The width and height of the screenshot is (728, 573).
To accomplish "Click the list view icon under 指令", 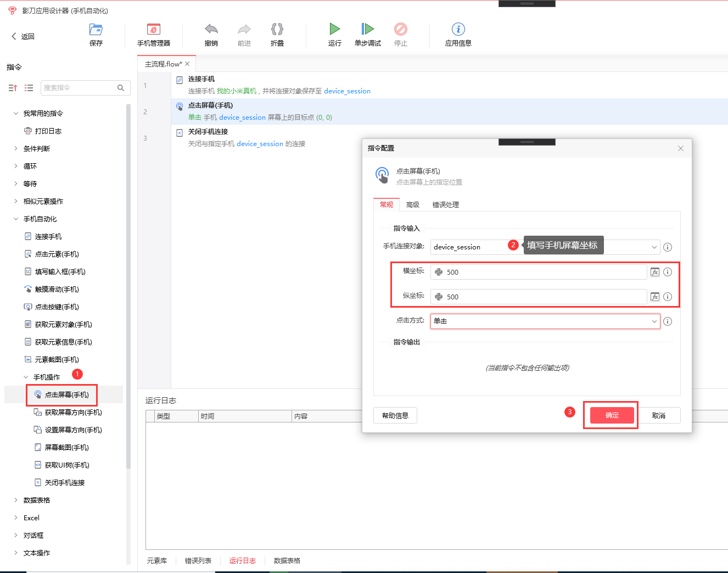I will pyautogui.click(x=29, y=88).
